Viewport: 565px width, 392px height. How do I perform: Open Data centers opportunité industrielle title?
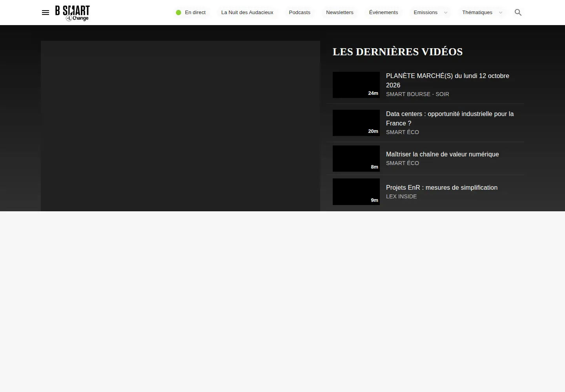pos(450,118)
